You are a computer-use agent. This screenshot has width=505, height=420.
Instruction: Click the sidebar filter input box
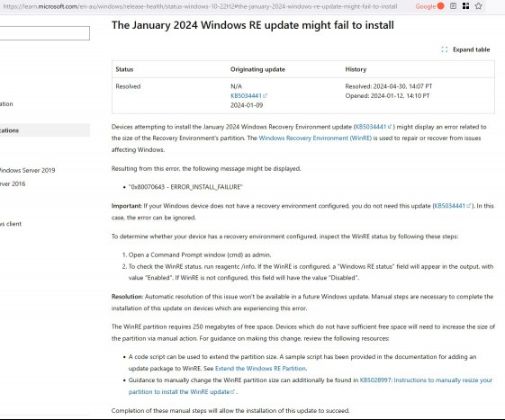[44, 33]
